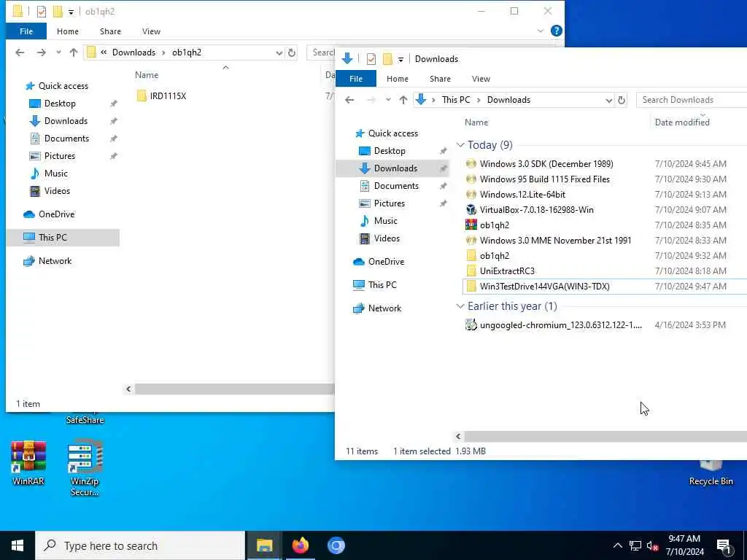Go up one level in ob1qh2 window
The image size is (747, 560).
[x=74, y=52]
